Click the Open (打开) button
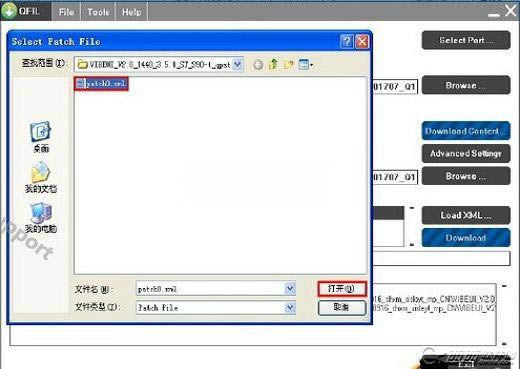520x369 pixels. [x=342, y=289]
